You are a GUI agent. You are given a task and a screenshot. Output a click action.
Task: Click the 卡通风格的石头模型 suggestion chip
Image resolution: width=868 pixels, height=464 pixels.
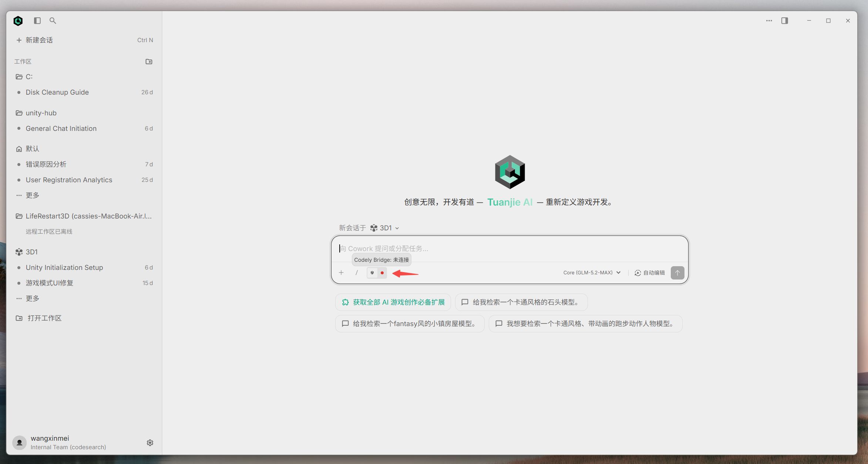pyautogui.click(x=521, y=302)
